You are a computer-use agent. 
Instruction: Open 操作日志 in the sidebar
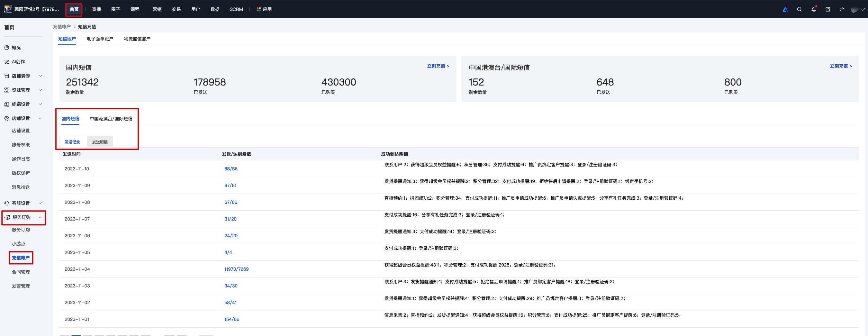click(x=21, y=159)
